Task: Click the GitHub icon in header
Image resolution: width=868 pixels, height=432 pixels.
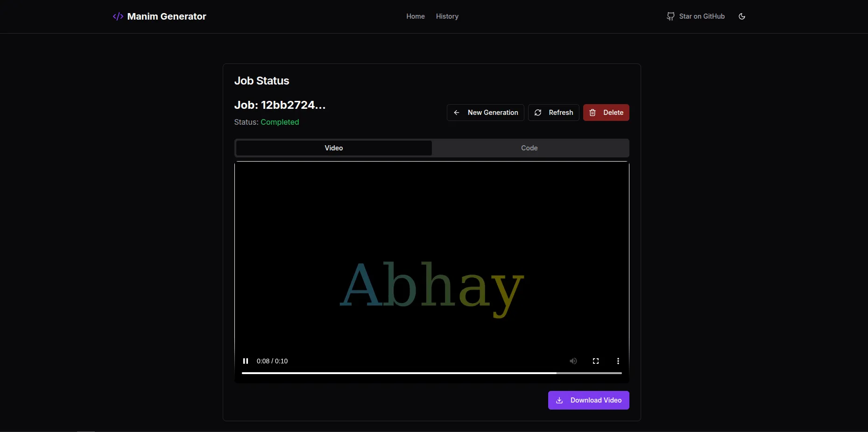Action: tap(670, 16)
